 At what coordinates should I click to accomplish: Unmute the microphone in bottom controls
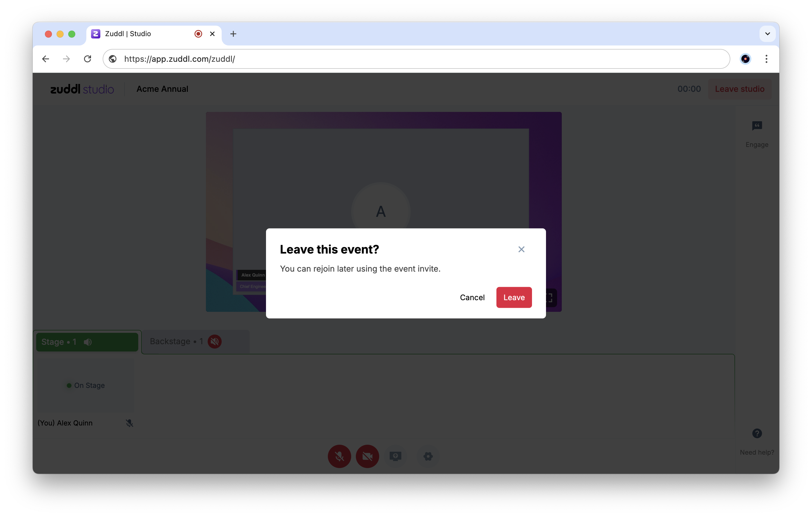pyautogui.click(x=339, y=456)
